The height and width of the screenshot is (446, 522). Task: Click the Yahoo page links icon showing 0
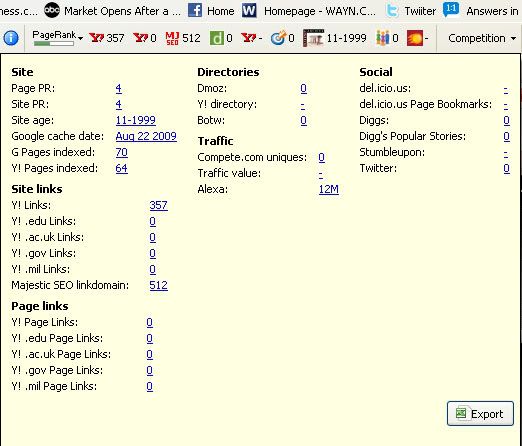pos(140,38)
